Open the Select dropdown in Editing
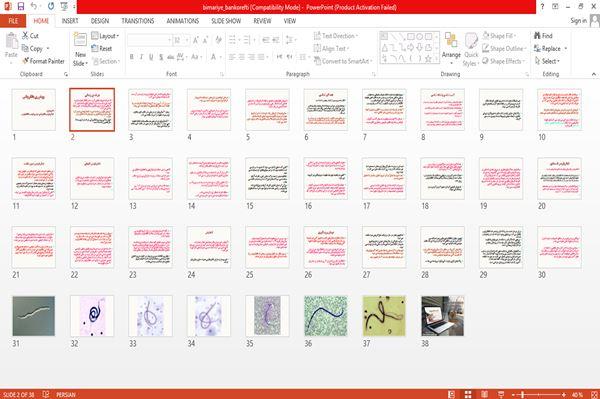600x399 pixels. tap(547, 61)
